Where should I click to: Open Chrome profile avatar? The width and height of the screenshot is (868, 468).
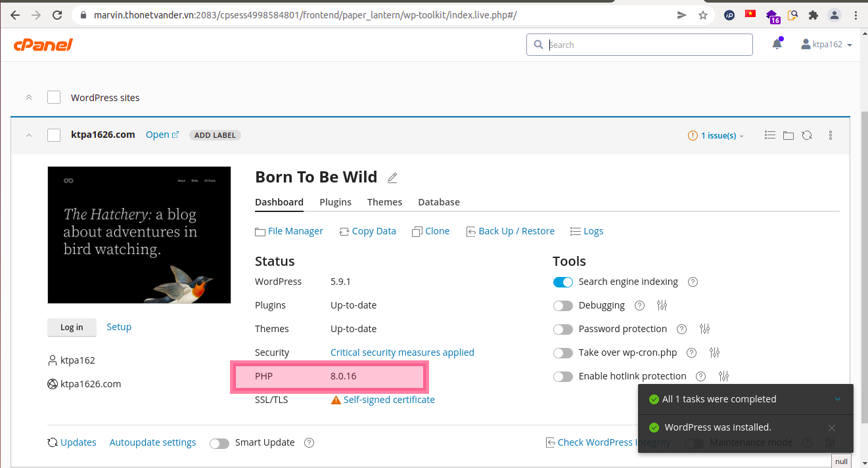[834, 15]
